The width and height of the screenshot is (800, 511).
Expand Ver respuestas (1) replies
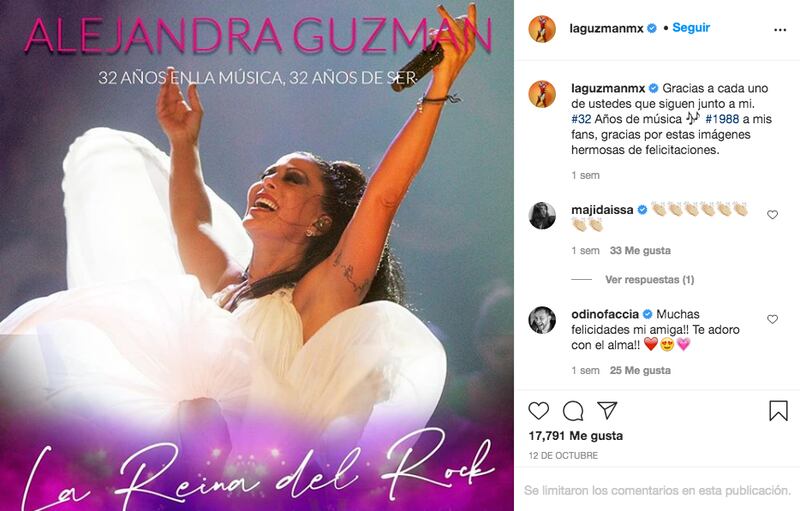649,279
